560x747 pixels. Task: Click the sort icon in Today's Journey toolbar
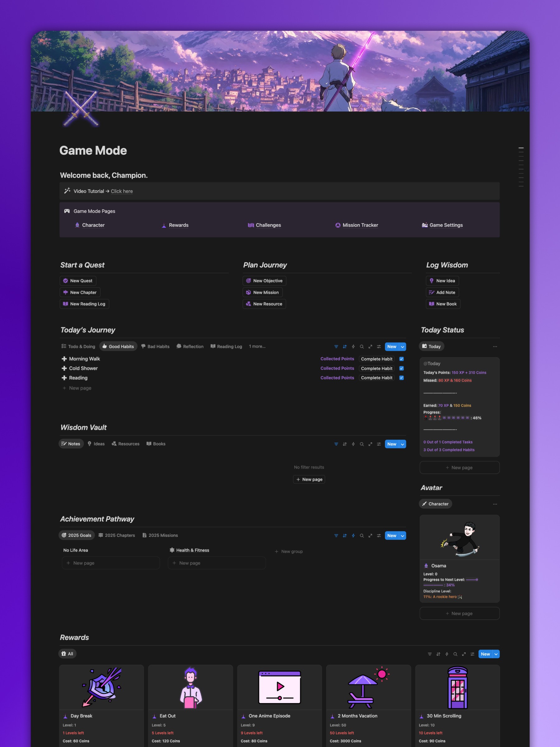(x=345, y=346)
